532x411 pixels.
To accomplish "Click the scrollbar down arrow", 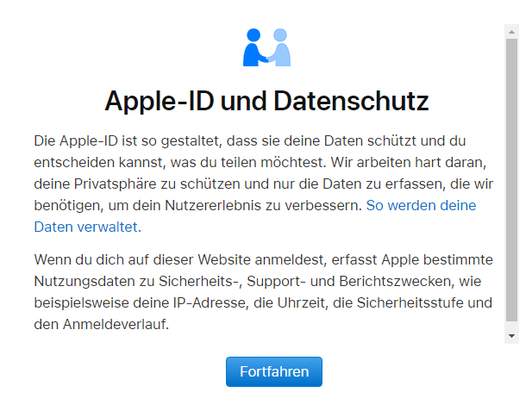I will pos(511,335).
